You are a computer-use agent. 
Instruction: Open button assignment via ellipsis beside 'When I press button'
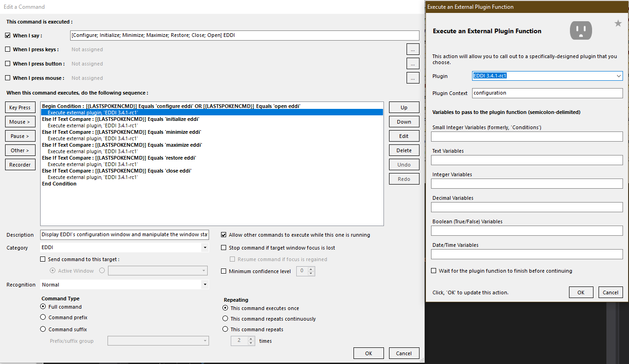413,63
